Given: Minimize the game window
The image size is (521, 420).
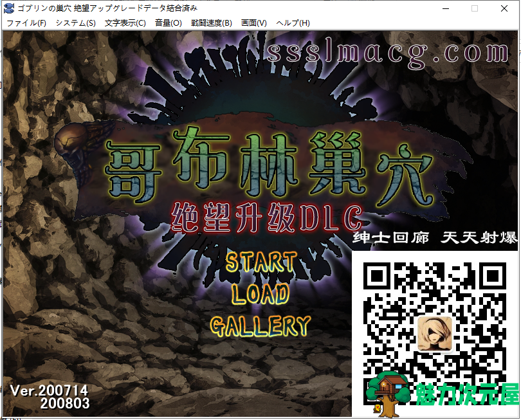Looking at the screenshot, I should (445, 8).
